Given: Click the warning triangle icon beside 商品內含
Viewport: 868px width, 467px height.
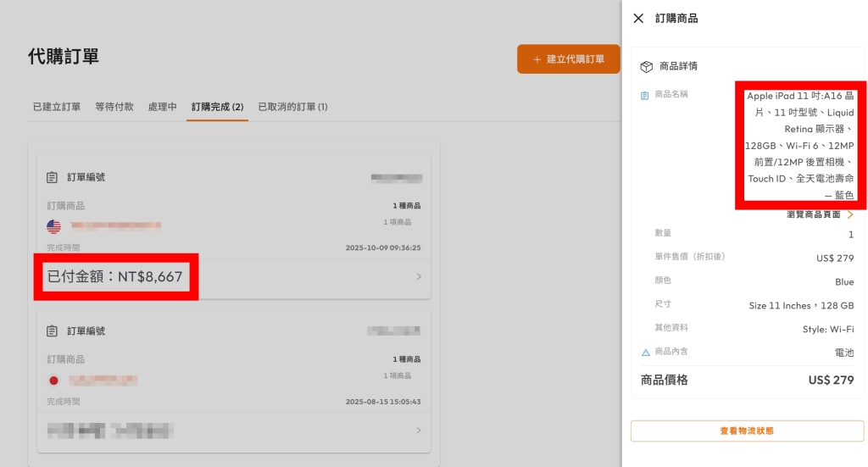Looking at the screenshot, I should pyautogui.click(x=645, y=353).
